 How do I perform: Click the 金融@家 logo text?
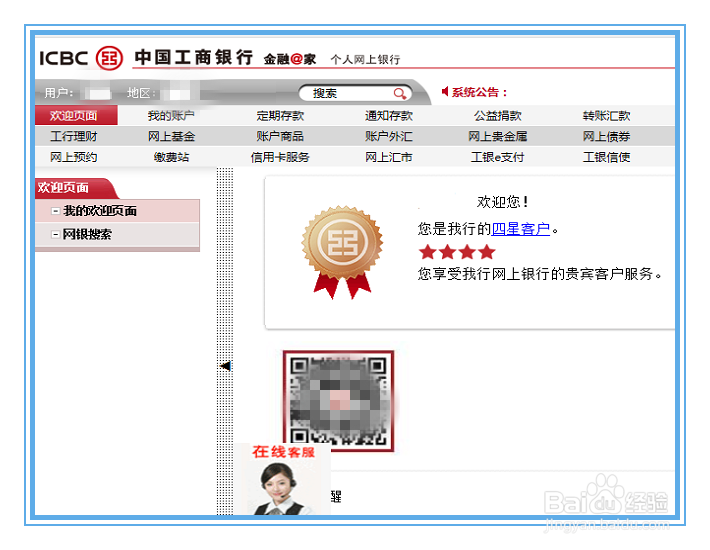(290, 59)
